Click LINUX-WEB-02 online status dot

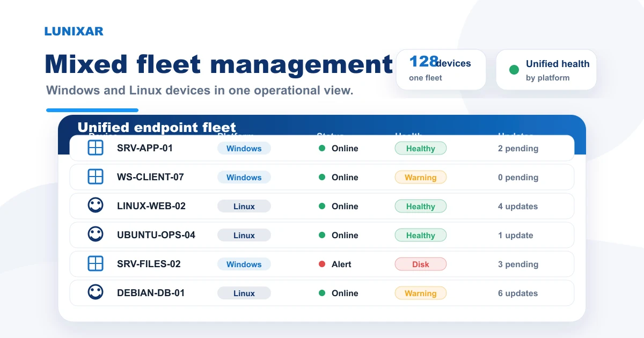pyautogui.click(x=322, y=206)
